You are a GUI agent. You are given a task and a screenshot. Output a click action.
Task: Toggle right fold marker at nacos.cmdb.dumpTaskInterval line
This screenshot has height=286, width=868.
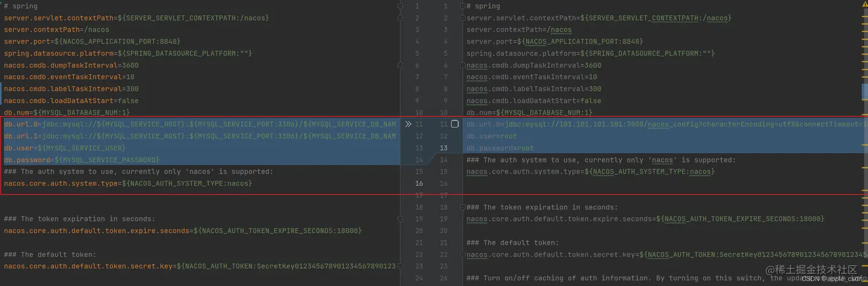coord(463,65)
